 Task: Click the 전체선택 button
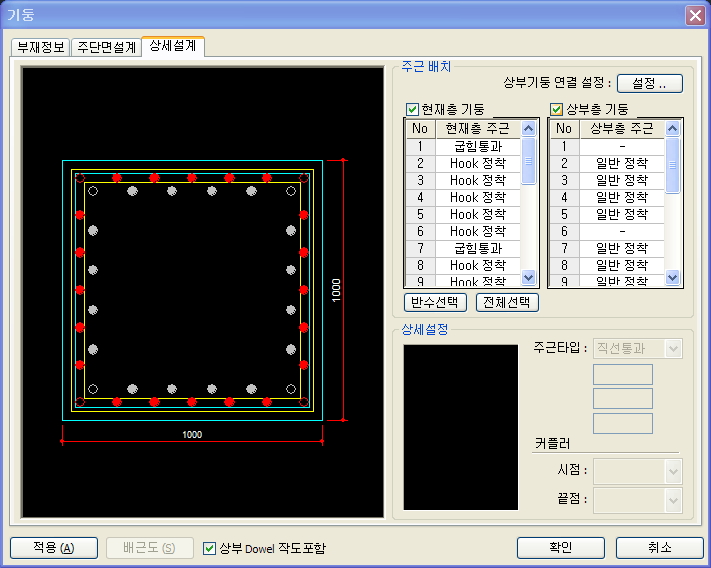coord(507,302)
